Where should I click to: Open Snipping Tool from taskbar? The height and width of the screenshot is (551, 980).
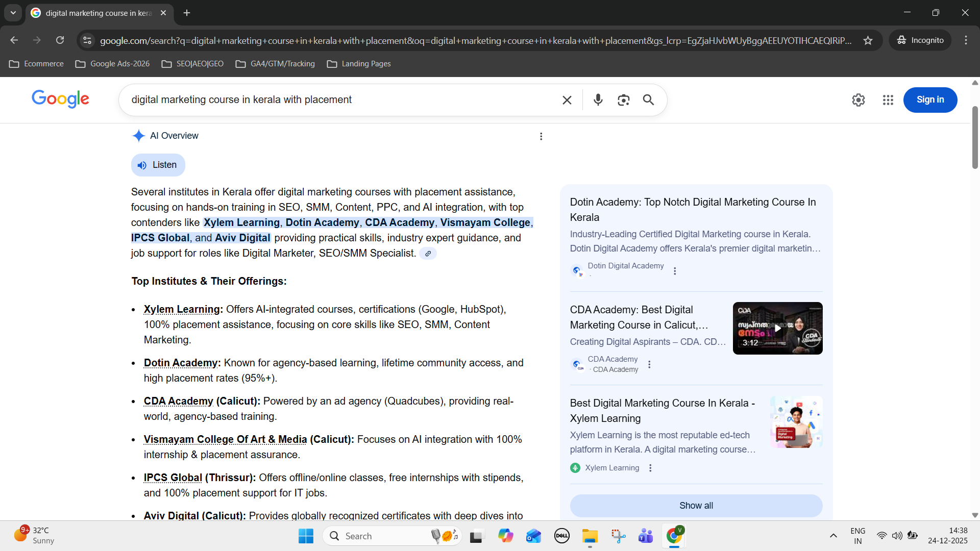click(618, 536)
